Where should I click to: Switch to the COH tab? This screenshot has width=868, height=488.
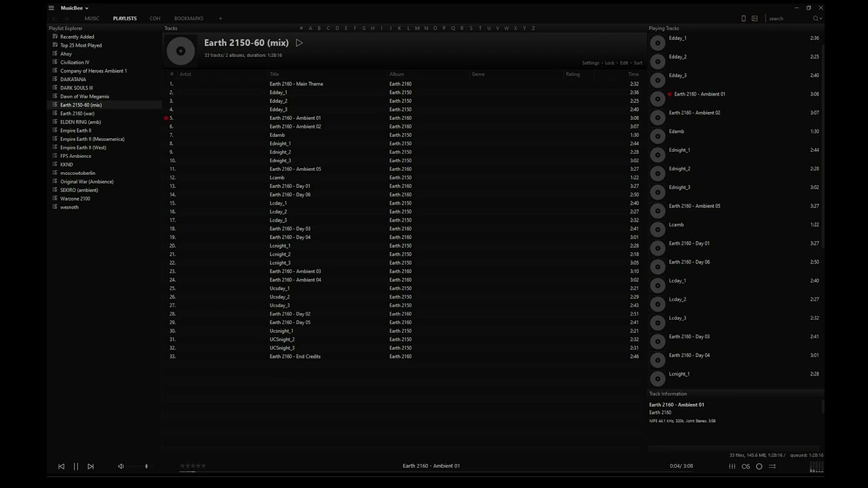155,18
